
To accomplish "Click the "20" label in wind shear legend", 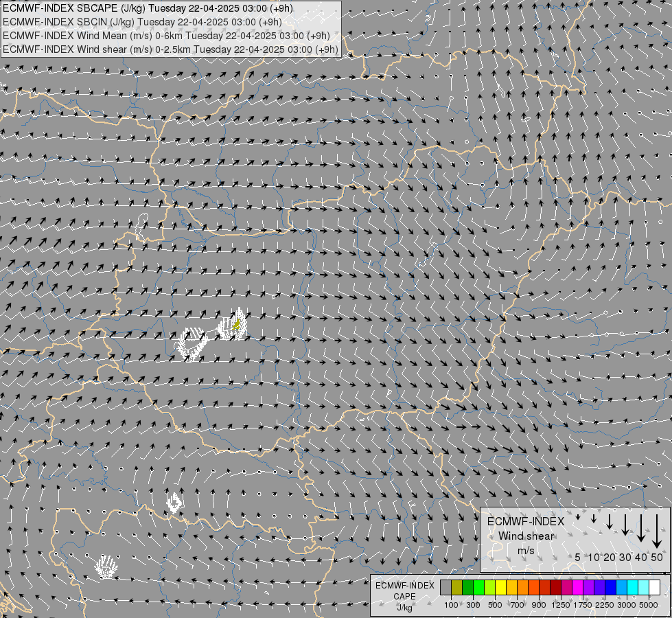I will pyautogui.click(x=610, y=557).
